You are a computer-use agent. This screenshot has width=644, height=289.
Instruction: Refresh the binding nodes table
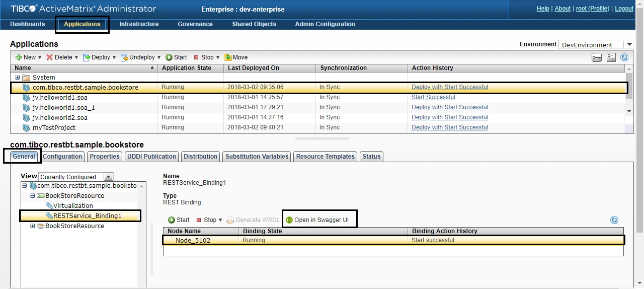(x=614, y=220)
